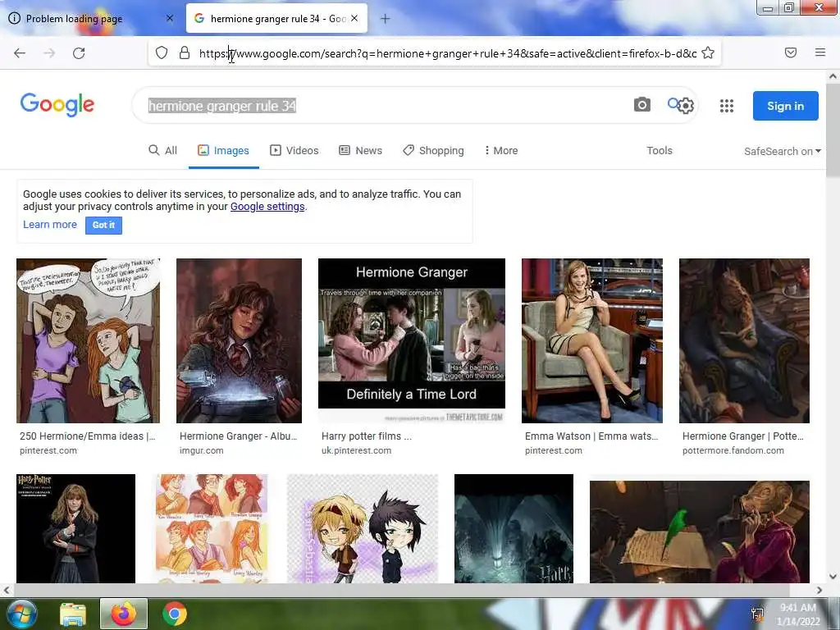Show site security padlock info
Screen dimensions: 840x630
pos(185,53)
